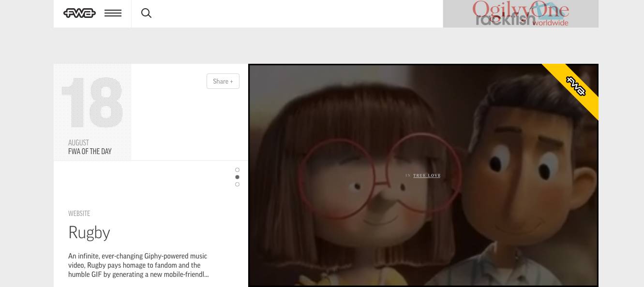
Task: Click the large 18 date tile
Action: pyautogui.click(x=92, y=112)
